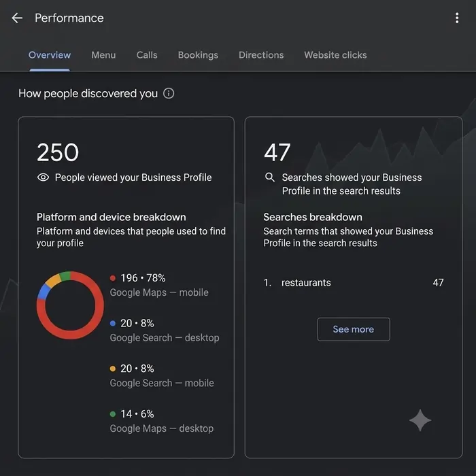Click the eye icon next to People viewed
The width and height of the screenshot is (476, 476).
(43, 177)
